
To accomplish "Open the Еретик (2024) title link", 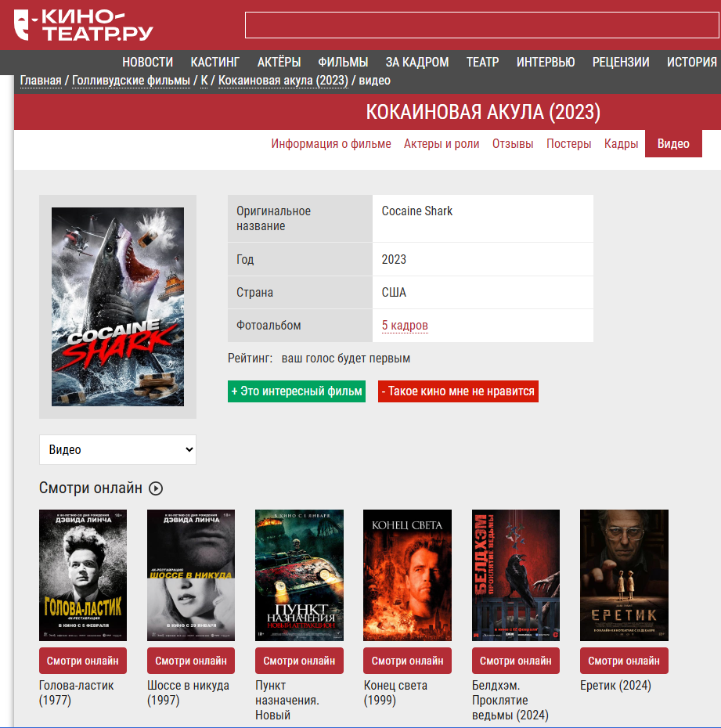I will (615, 686).
